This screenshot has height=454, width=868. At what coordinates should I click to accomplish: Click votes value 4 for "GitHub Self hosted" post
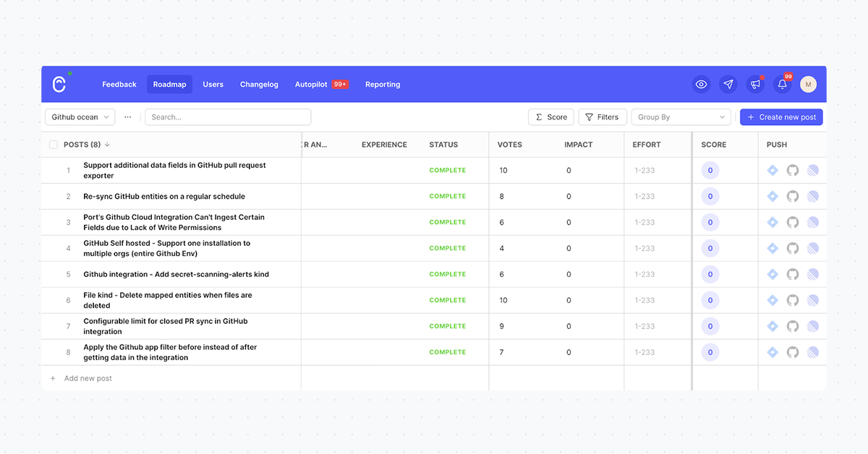501,249
